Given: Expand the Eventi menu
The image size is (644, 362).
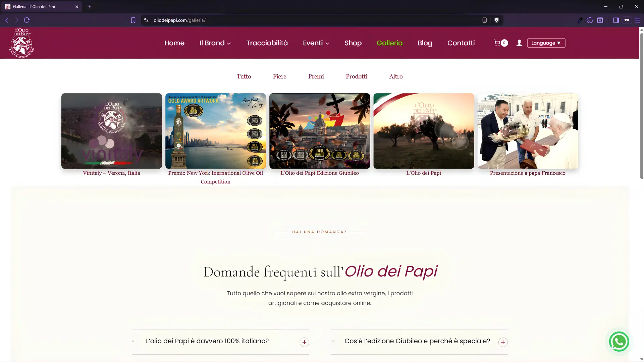Looking at the screenshot, I should coord(316,43).
